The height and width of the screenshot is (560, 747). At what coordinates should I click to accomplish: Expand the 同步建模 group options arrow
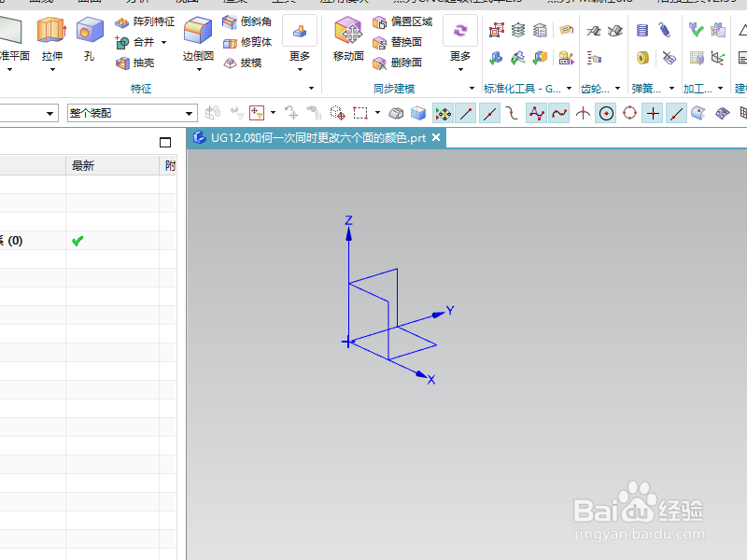click(x=472, y=88)
